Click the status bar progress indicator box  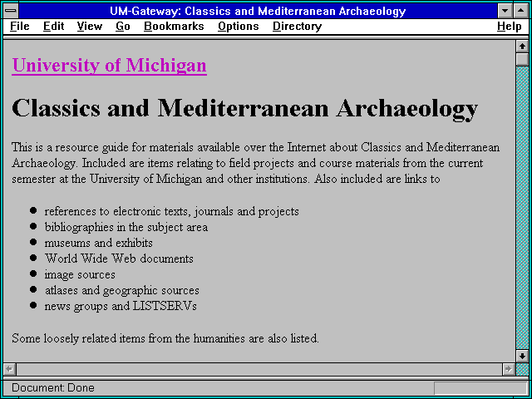coord(480,388)
